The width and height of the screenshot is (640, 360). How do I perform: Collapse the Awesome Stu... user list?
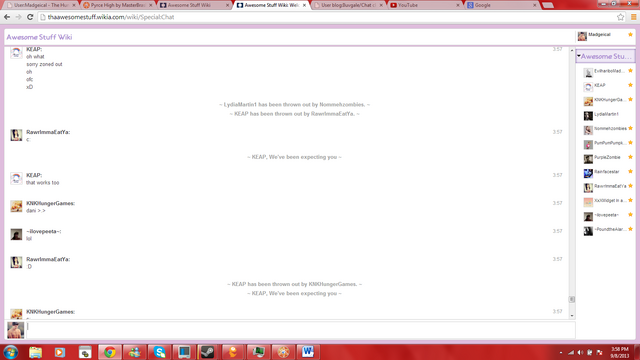pos(579,56)
